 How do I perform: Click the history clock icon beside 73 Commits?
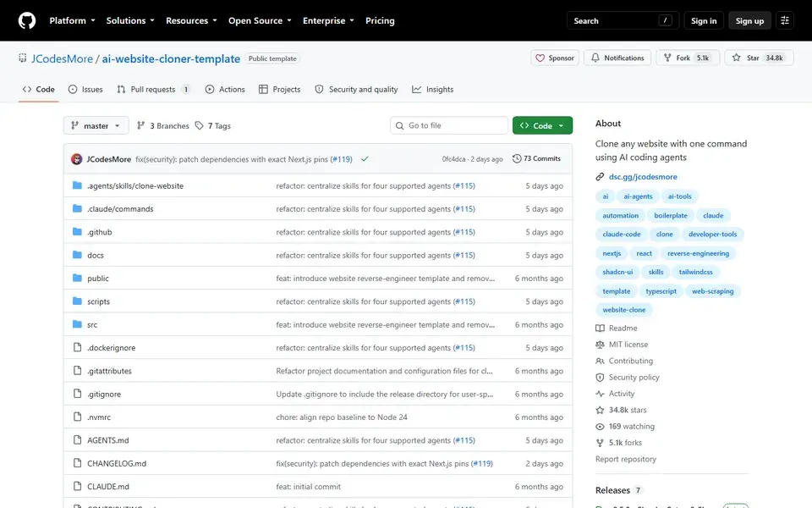coord(516,158)
